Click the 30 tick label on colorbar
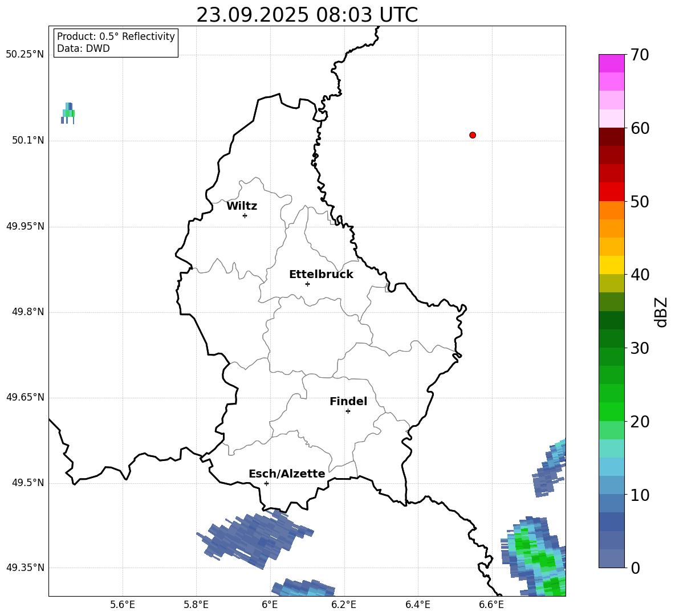The image size is (675, 616). point(640,348)
